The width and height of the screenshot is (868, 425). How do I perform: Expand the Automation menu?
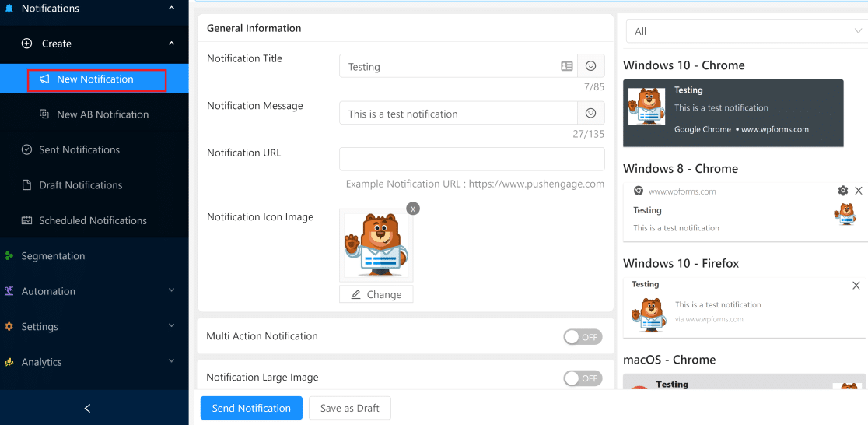pos(171,291)
